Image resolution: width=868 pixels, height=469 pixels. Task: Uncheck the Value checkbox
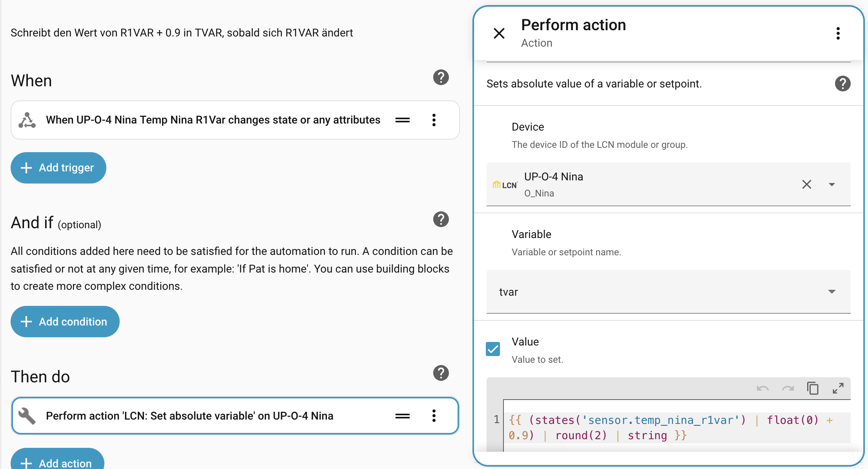(493, 349)
